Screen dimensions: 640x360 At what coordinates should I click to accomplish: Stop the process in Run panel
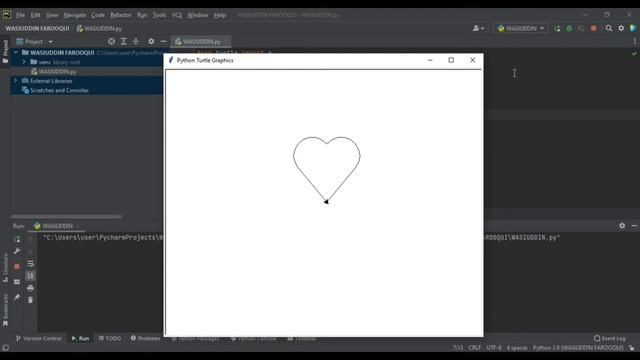coord(17,266)
